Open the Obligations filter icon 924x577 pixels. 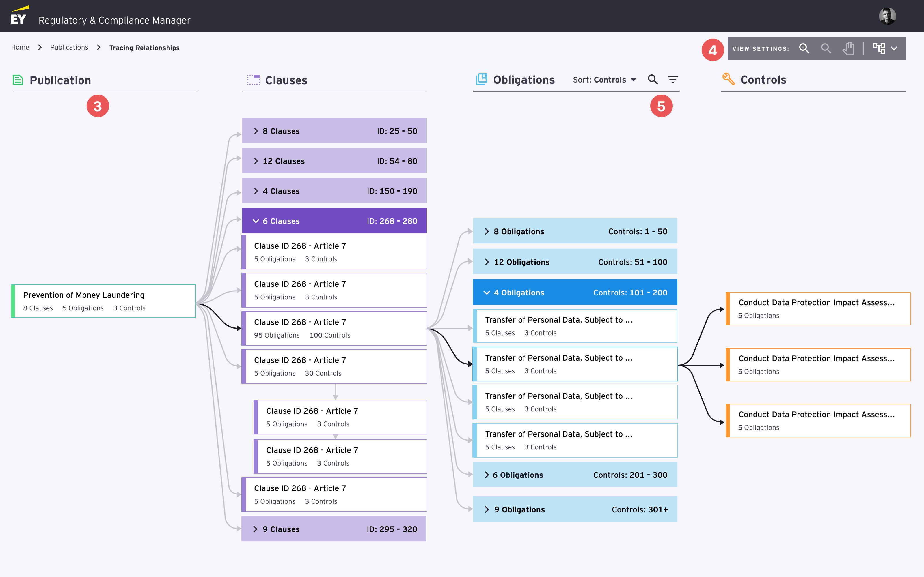click(x=672, y=79)
